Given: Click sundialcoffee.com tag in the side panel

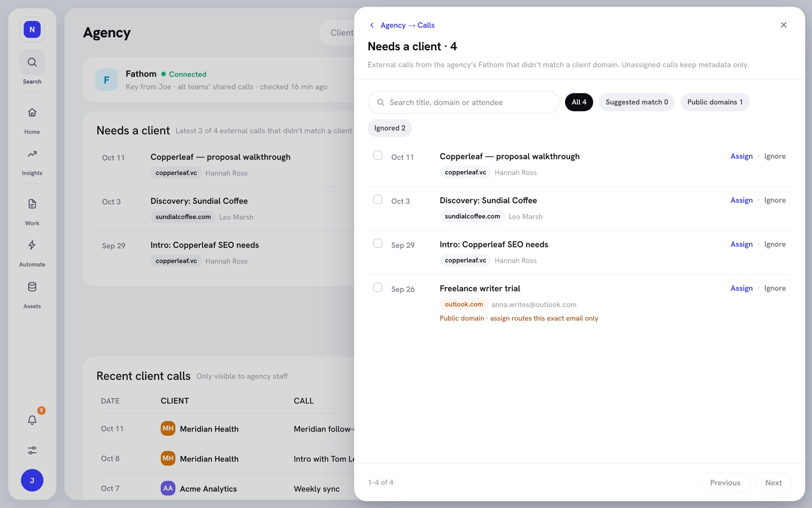Looking at the screenshot, I should 472,216.
